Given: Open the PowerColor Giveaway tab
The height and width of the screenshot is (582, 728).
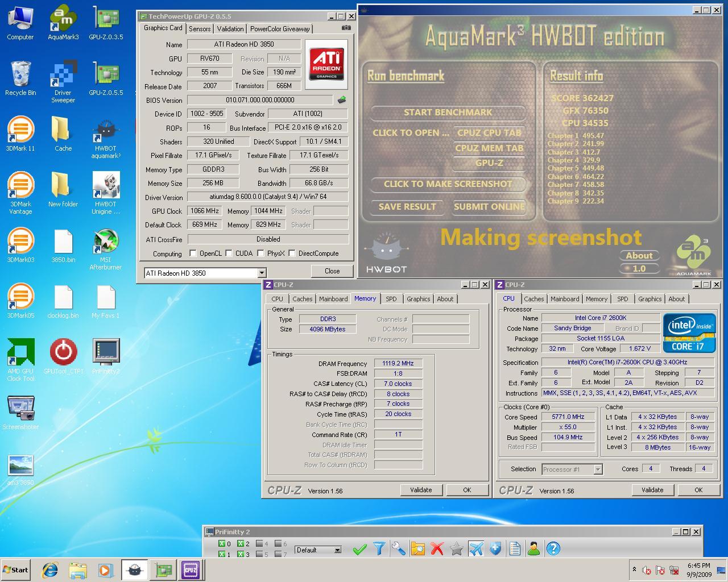Looking at the screenshot, I should (x=280, y=29).
